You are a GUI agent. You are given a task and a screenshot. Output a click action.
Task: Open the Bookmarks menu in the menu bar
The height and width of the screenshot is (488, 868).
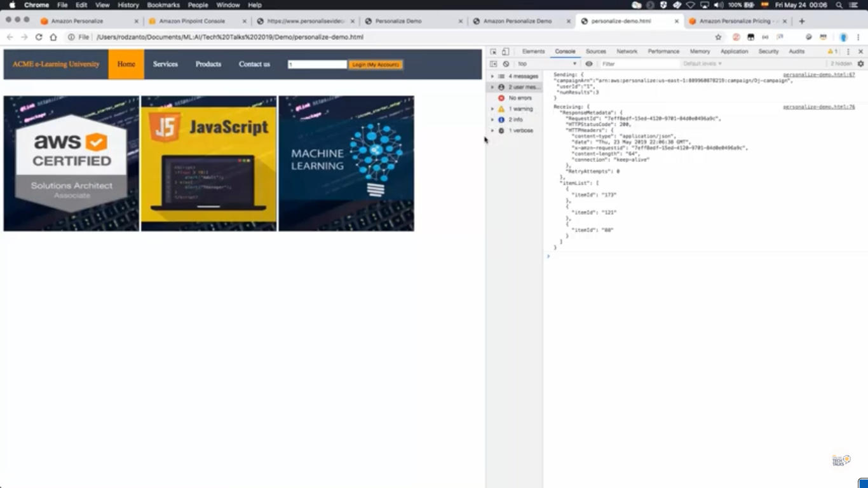coord(163,5)
